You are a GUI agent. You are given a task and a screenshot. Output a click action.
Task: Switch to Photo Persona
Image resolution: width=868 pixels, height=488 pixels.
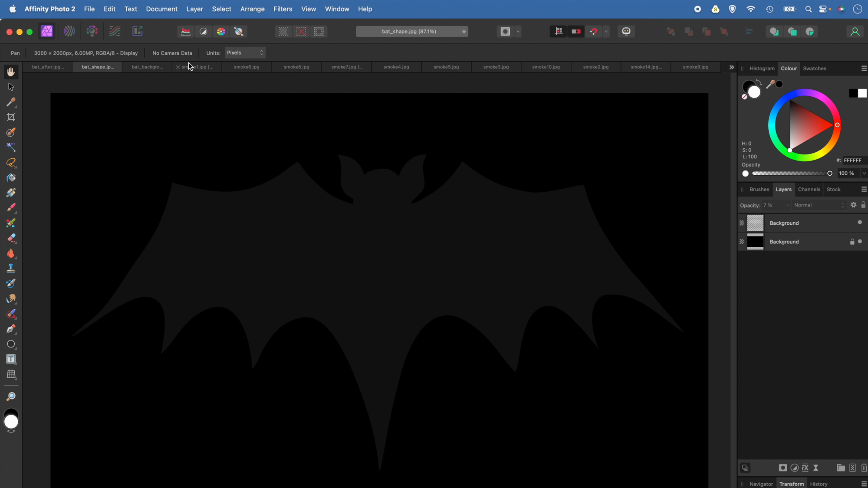[x=47, y=31]
